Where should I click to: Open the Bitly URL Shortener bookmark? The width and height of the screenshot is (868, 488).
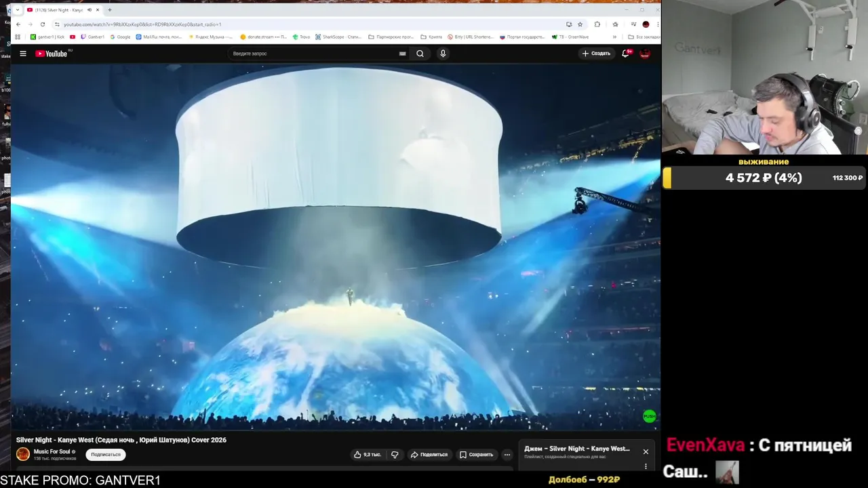(471, 37)
